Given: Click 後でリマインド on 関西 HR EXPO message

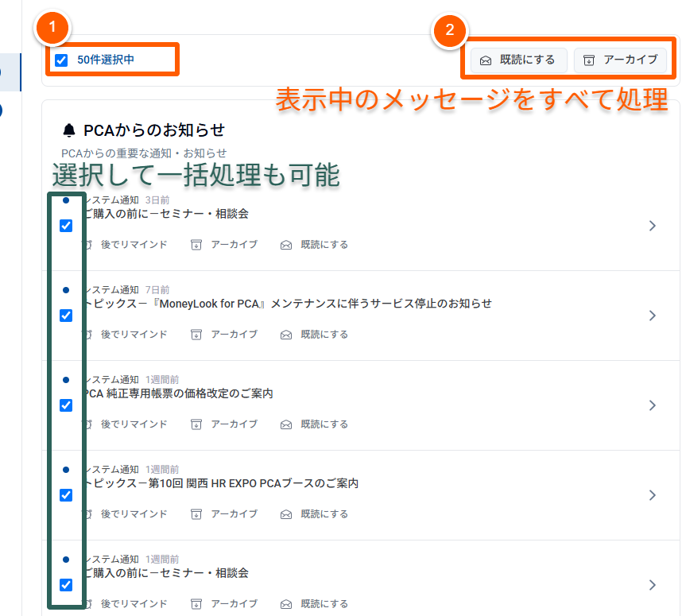Looking at the screenshot, I should 133,514.
